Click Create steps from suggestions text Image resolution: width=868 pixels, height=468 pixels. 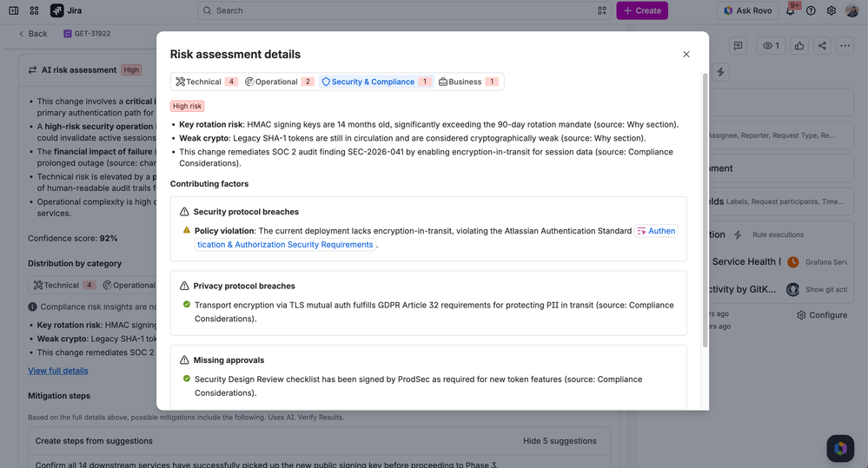(94, 441)
